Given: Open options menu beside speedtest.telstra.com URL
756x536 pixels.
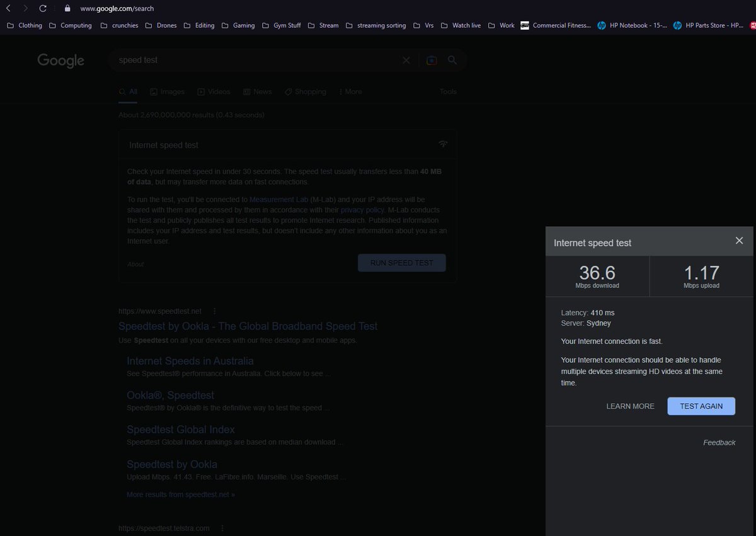Looking at the screenshot, I should [222, 528].
